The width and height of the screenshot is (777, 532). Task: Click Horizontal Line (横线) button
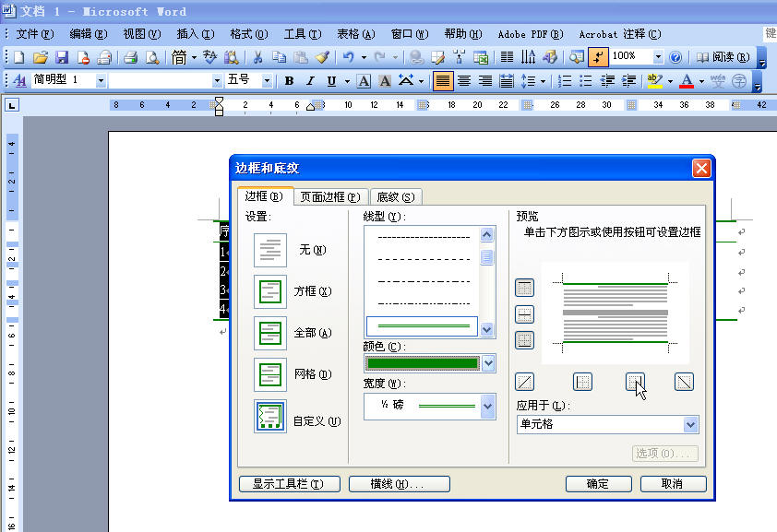coord(399,484)
